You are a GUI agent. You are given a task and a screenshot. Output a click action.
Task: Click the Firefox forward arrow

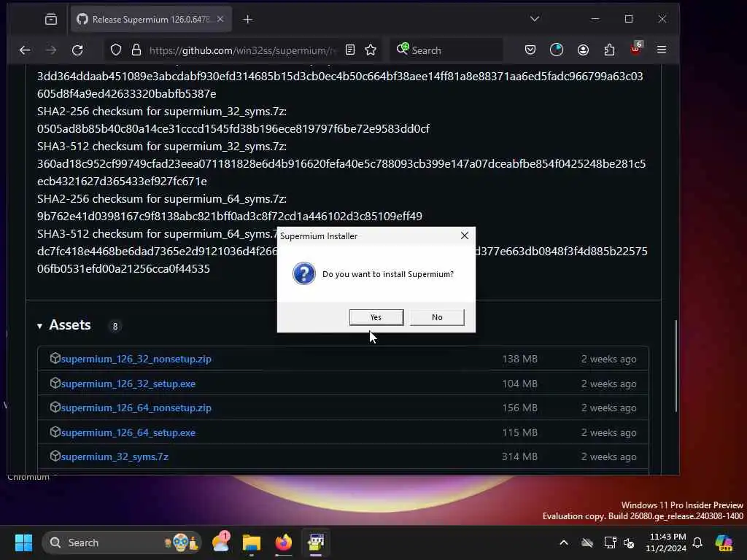point(51,50)
